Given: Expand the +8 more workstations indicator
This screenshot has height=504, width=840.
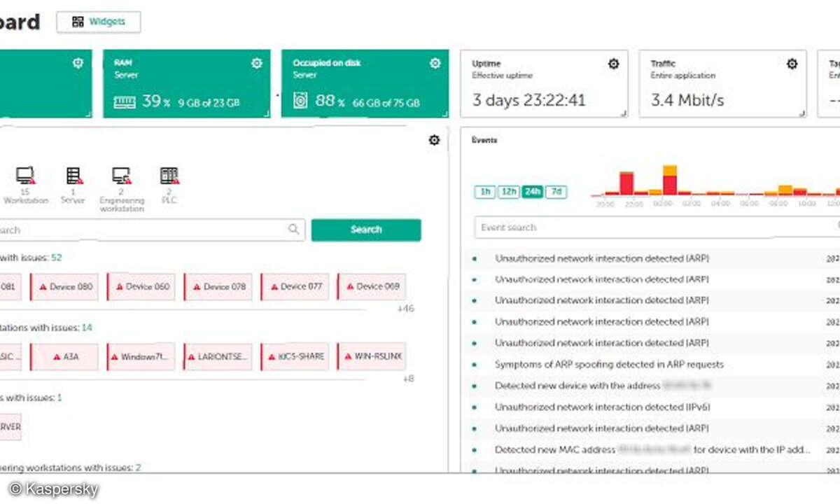Looking at the screenshot, I should 407,379.
